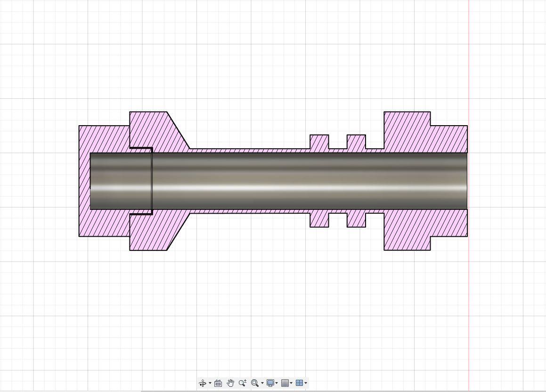Activate the Look At tool

pos(218,384)
